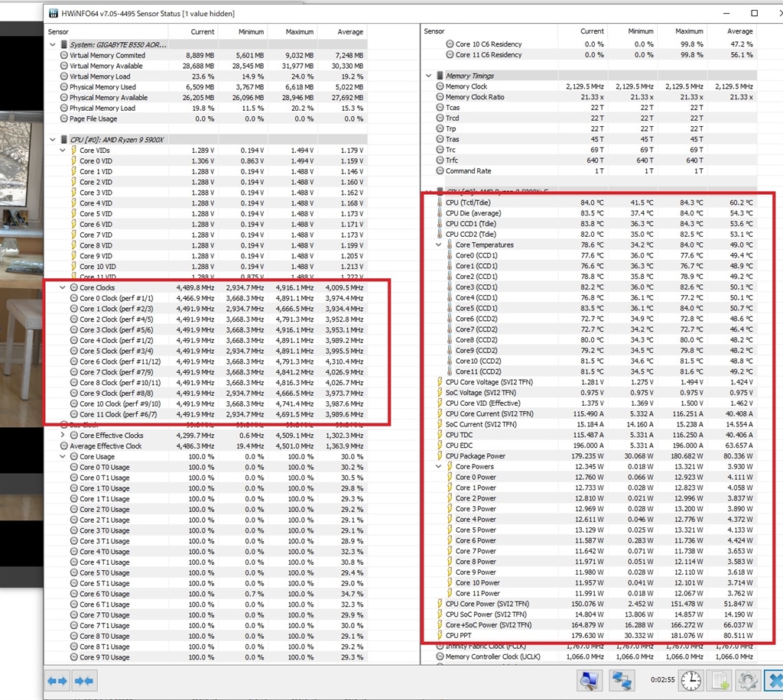Image resolution: width=783 pixels, height=700 pixels.
Task: Open sensor settings gear icon
Action: click(748, 681)
